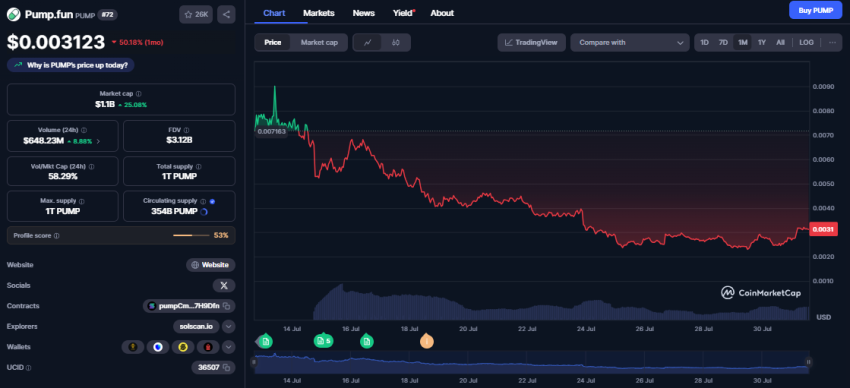Switch chart to candlestick view icon
Screen dimensions: 850x388
point(396,42)
